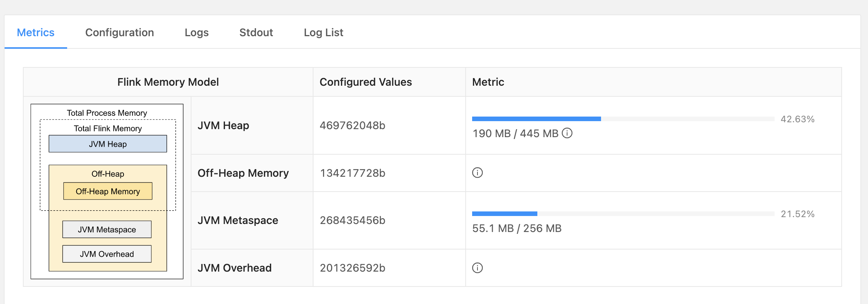
Task: Click the Off-Heap Memory info icon
Action: 477,173
